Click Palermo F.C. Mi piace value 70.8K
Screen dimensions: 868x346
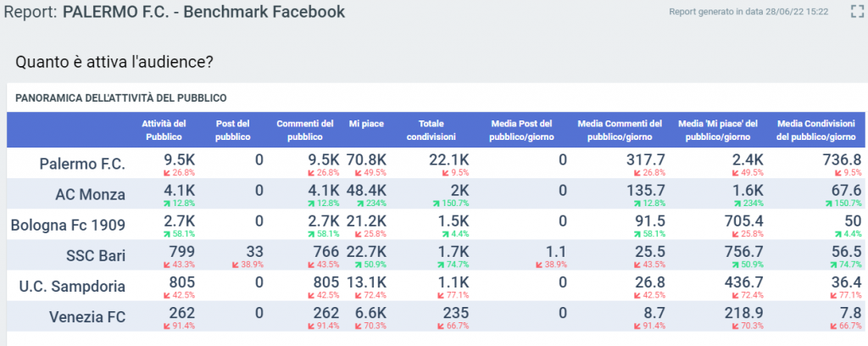tap(366, 160)
